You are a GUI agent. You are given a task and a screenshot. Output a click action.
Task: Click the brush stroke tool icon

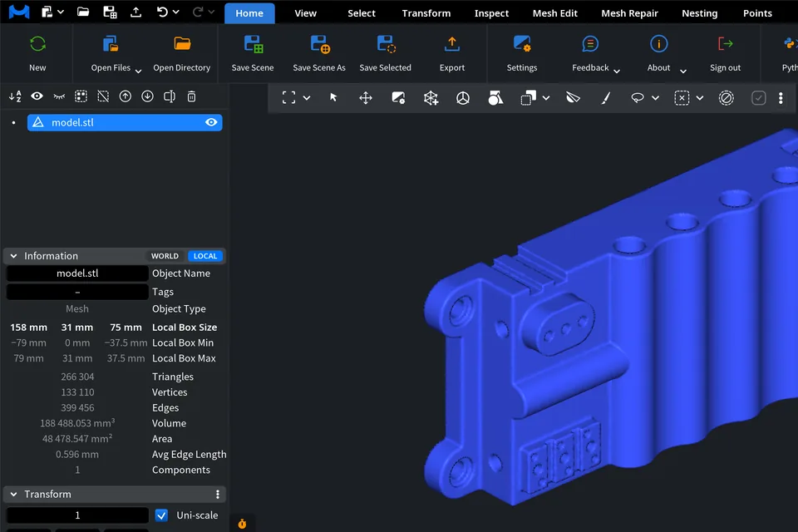coord(606,97)
